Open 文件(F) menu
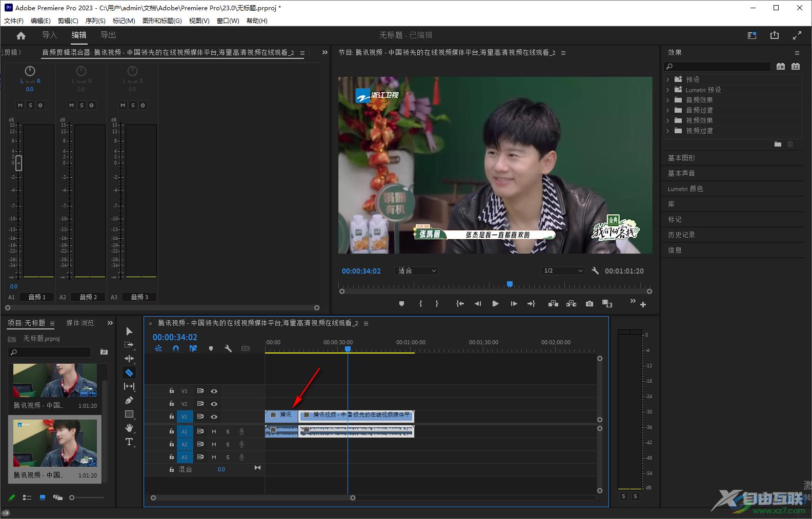812x519 pixels. (x=14, y=21)
